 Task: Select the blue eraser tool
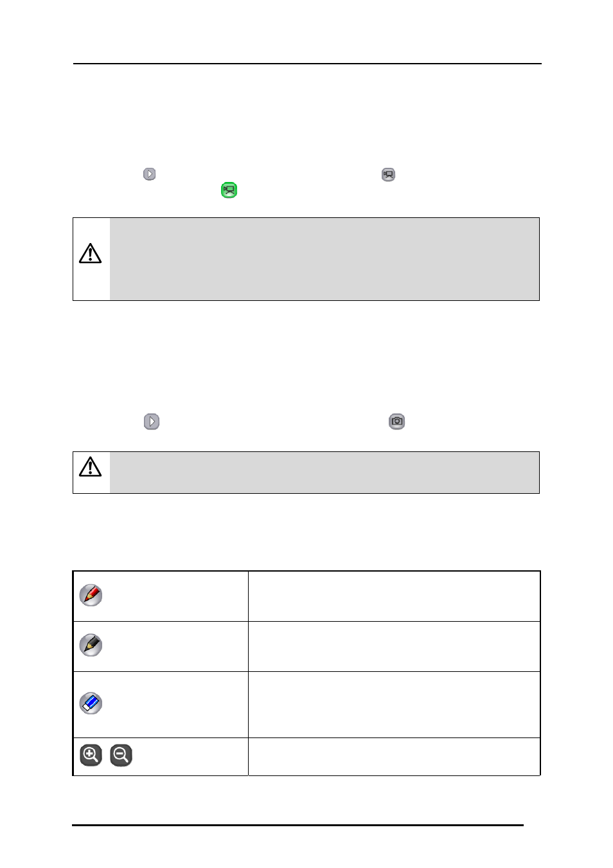point(91,703)
